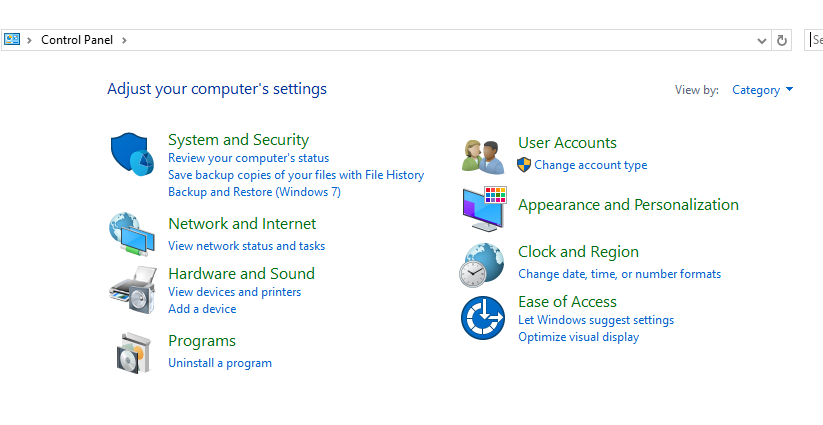Click Let Windows suggest settings link
823x425 pixels.
coord(595,320)
